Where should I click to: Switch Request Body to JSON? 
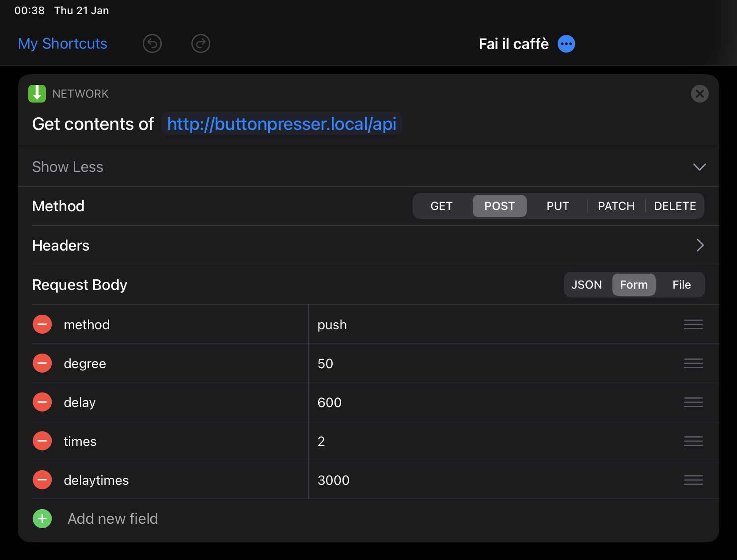[x=587, y=285]
